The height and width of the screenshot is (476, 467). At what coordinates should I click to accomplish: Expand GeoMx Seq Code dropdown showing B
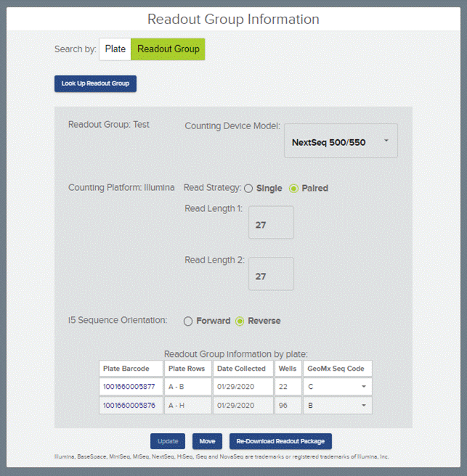(x=338, y=406)
